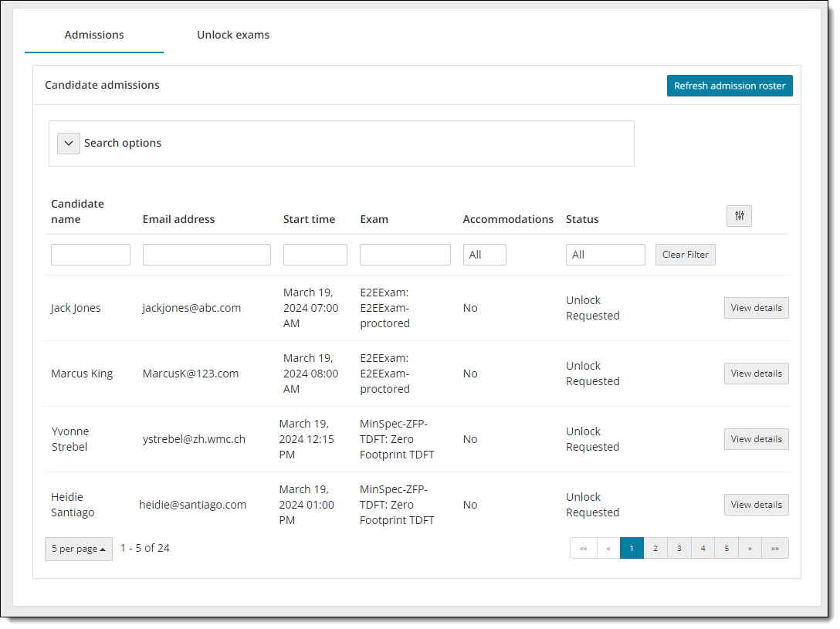Go to next page arrow
Image resolution: width=840 pixels, height=629 pixels.
750,549
